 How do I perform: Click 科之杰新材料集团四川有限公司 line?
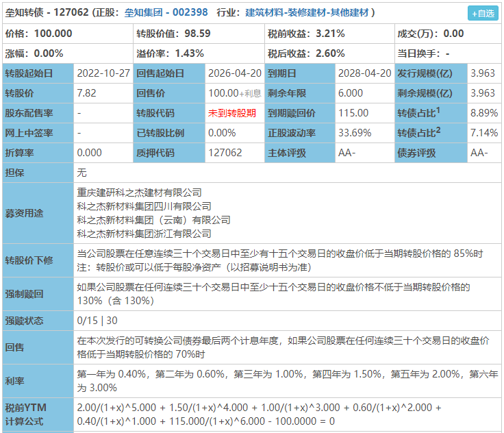tap(144, 206)
